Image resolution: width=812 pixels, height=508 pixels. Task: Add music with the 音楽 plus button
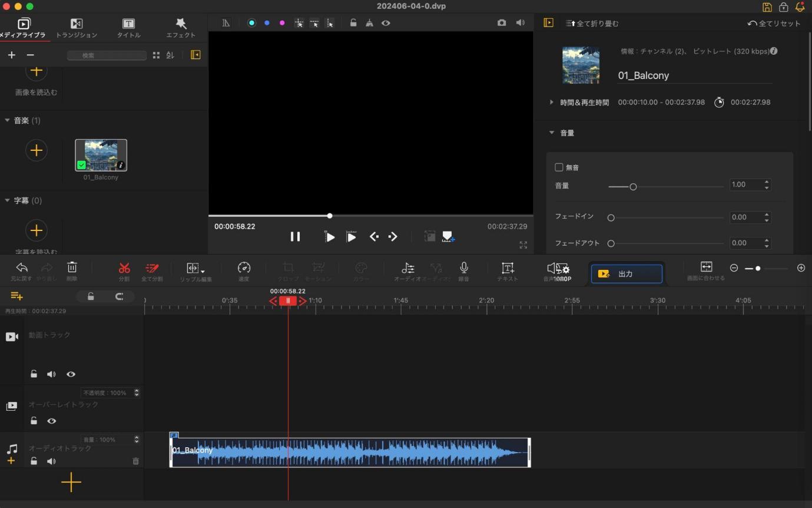(37, 150)
